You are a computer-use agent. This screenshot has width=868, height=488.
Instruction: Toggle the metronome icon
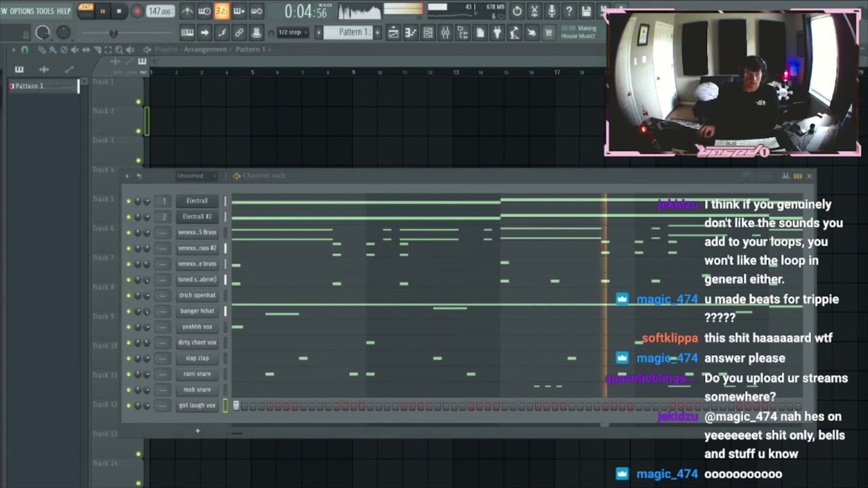(x=186, y=11)
